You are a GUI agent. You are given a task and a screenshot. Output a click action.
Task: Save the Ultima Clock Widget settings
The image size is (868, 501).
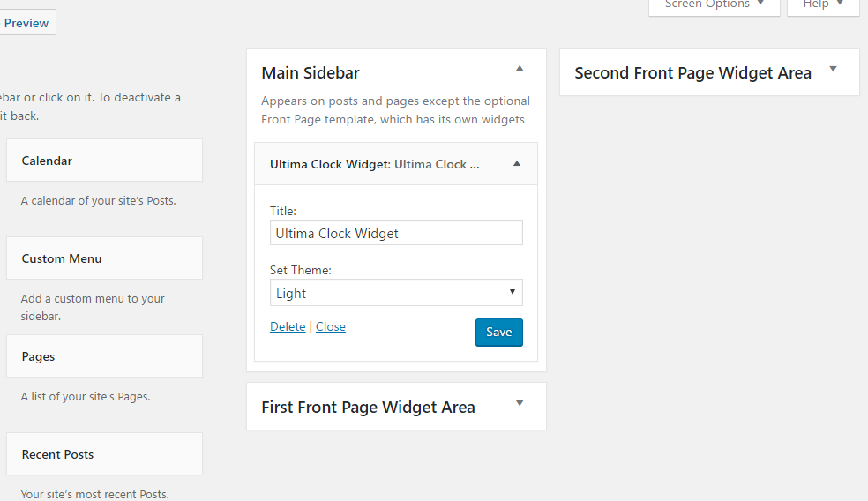(x=498, y=333)
